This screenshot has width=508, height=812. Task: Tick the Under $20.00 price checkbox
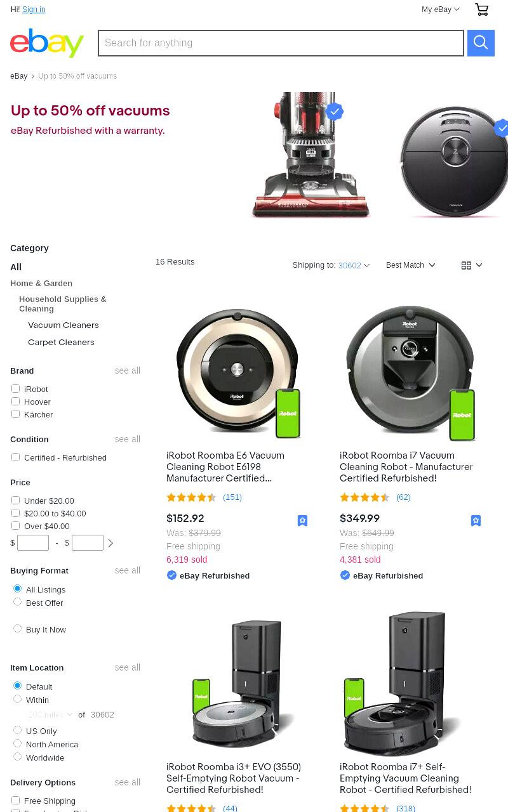click(15, 501)
